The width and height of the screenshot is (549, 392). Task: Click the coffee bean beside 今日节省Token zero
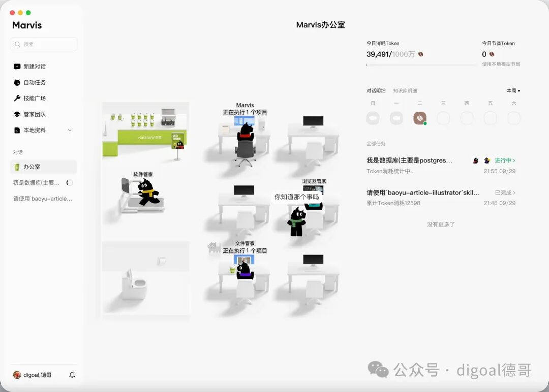point(492,54)
